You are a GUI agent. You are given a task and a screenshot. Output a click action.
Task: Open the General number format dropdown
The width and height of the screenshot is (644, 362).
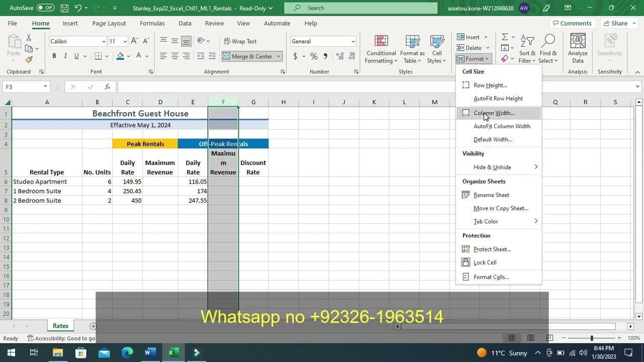(353, 41)
